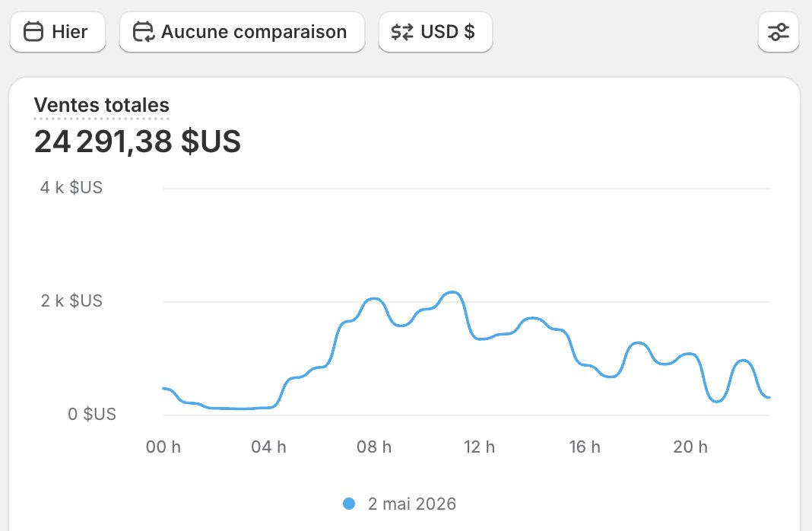This screenshot has width=812, height=531.
Task: Click the 20 h axis label
Action: [x=690, y=447]
